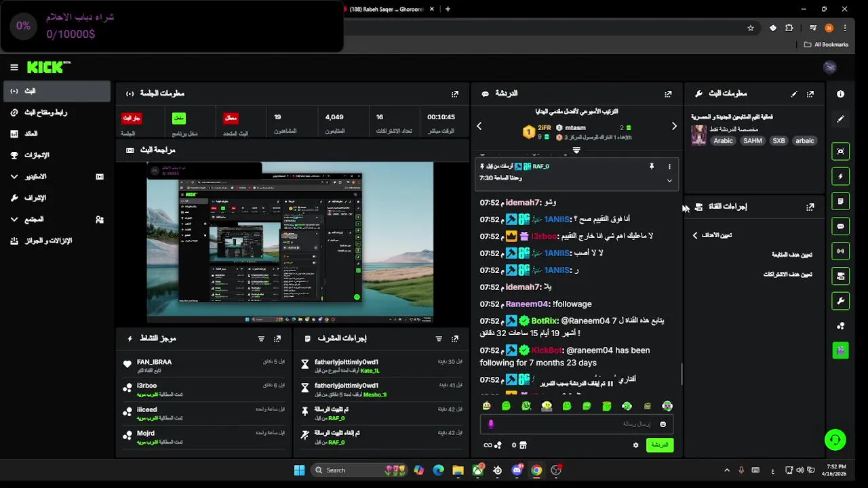This screenshot has height=488, width=868.
Task: Pop out the معلومات البث panel
Action: point(810,94)
